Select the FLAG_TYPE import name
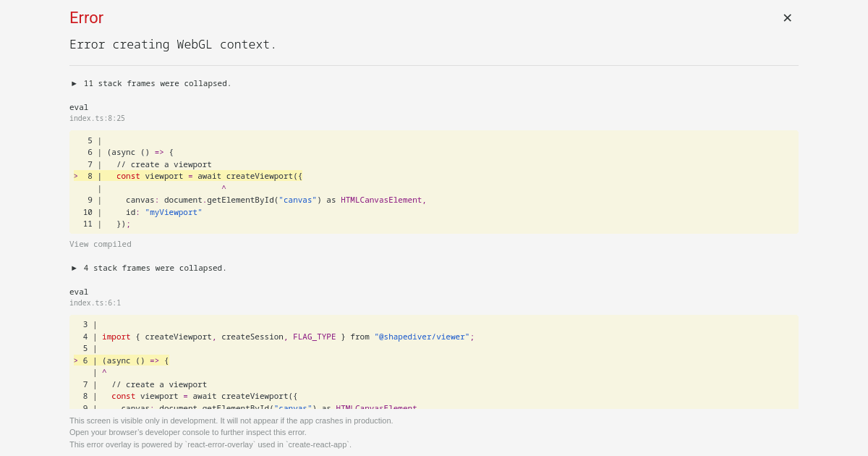This screenshot has width=868, height=456. 315,337
